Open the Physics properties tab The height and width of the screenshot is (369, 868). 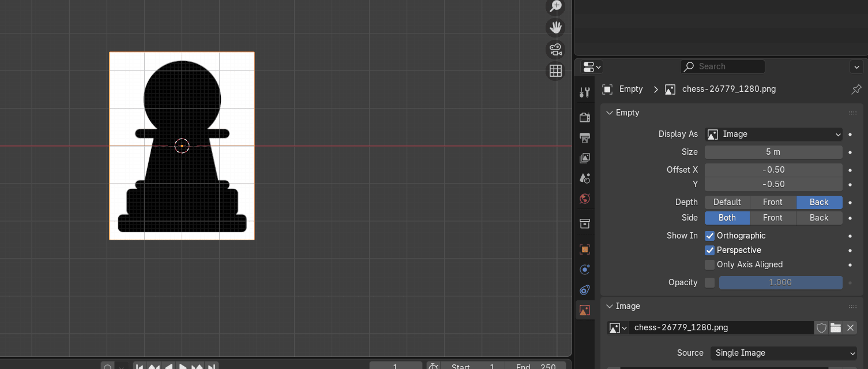click(585, 270)
